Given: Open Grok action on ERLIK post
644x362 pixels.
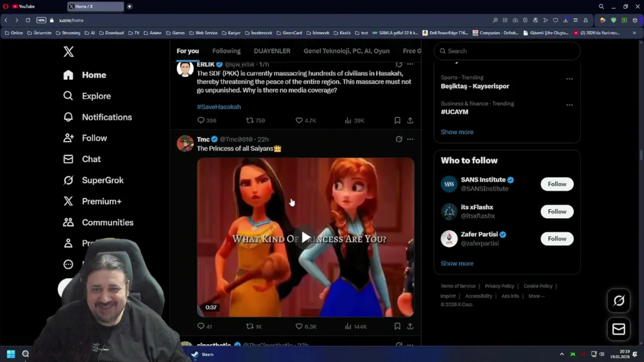Looking at the screenshot, I should click(x=399, y=64).
